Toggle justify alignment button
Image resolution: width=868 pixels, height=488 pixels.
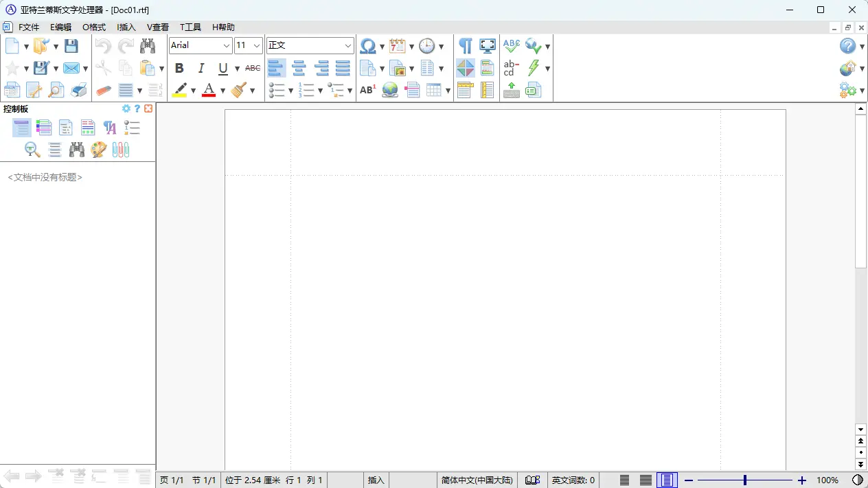tap(343, 68)
